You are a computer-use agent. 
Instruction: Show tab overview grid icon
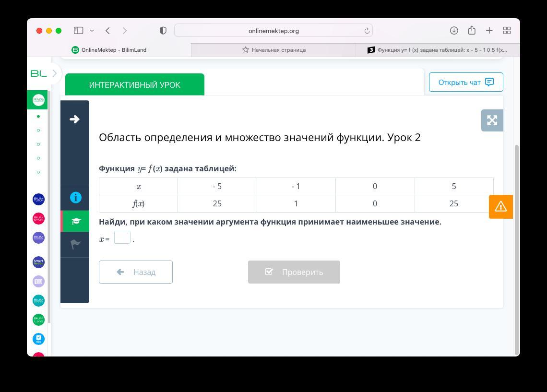coord(507,31)
